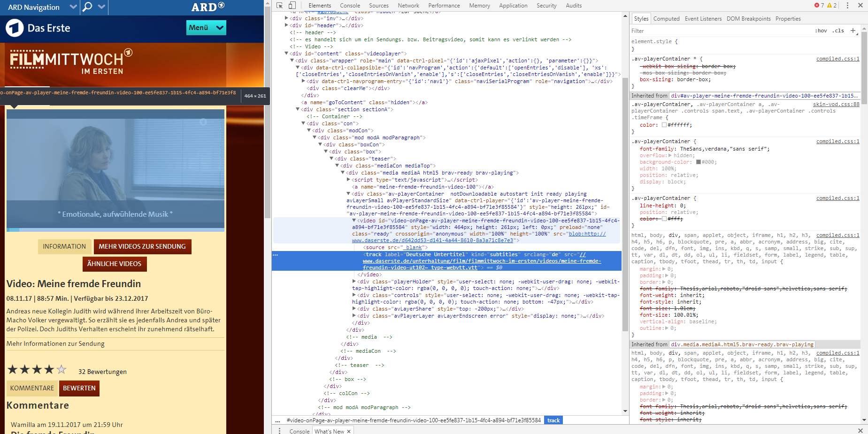Expand the div id="header" node
This screenshot has height=434, width=868.
(x=286, y=25)
